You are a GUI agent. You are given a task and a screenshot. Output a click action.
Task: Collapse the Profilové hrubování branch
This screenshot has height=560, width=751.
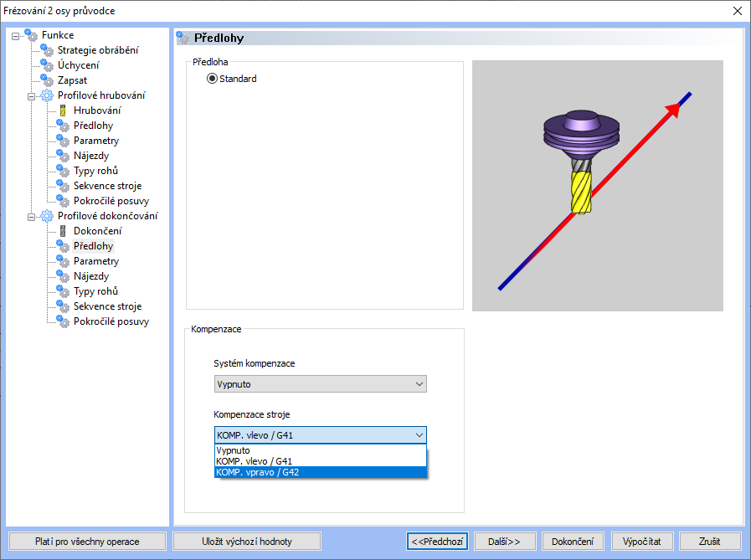[x=31, y=96]
